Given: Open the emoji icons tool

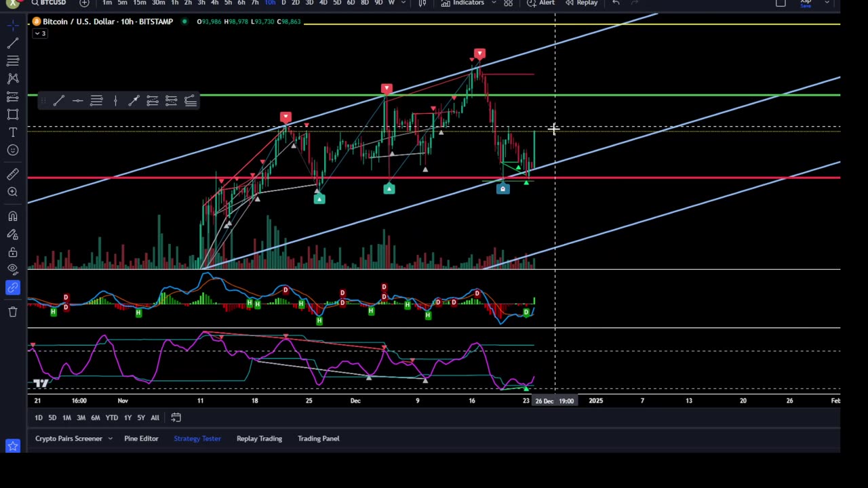Looking at the screenshot, I should [x=13, y=150].
